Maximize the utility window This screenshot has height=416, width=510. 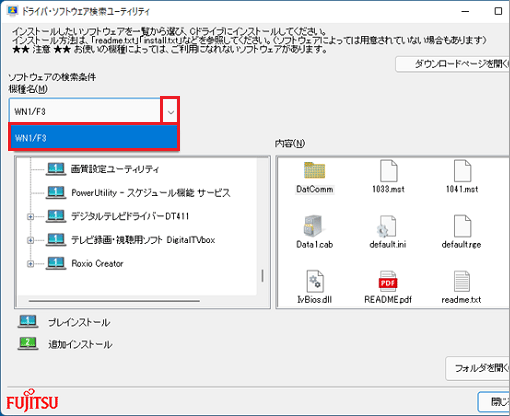(x=498, y=11)
